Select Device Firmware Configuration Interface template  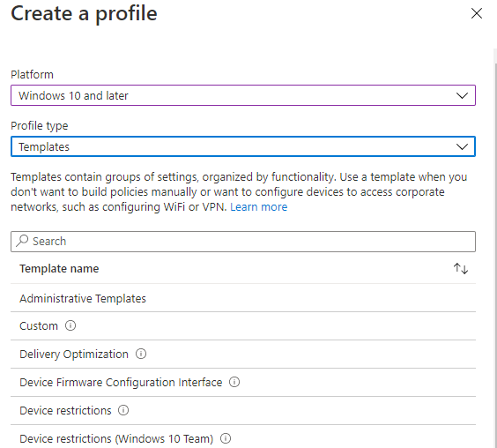(x=243, y=383)
